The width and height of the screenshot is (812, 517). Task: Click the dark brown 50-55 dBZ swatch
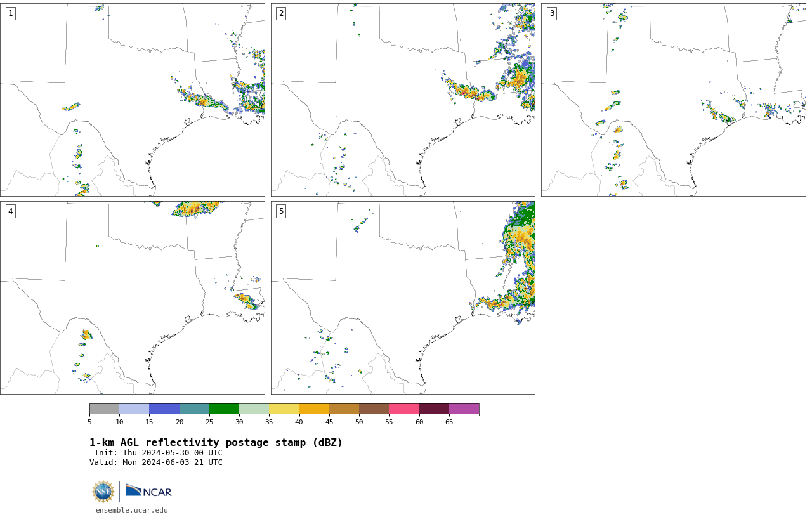click(x=374, y=409)
